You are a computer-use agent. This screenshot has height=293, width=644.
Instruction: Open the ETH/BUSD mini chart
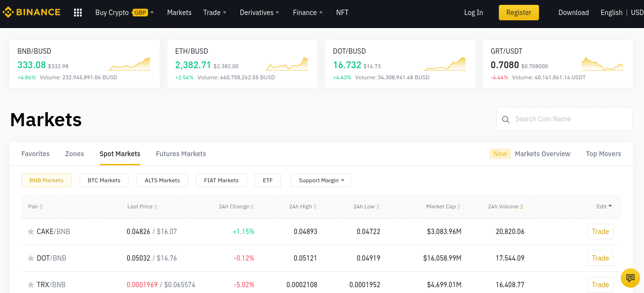point(287,64)
